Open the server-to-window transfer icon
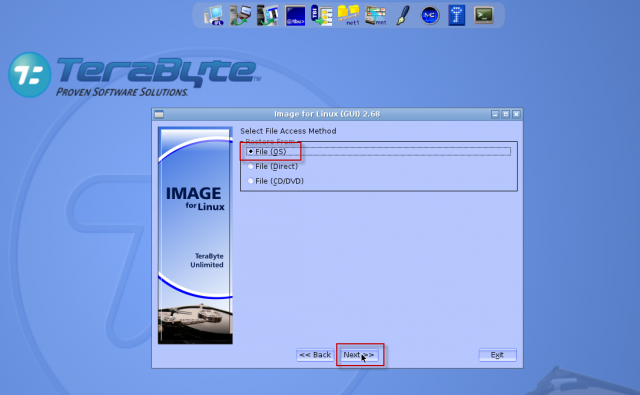The image size is (640, 395). tap(267, 16)
